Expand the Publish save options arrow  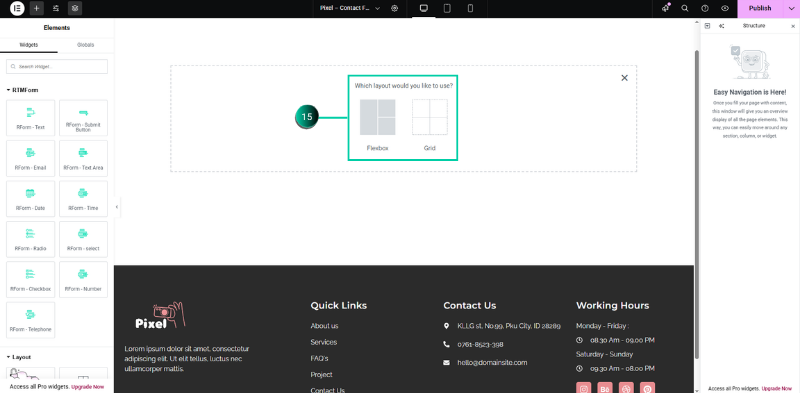coord(791,8)
